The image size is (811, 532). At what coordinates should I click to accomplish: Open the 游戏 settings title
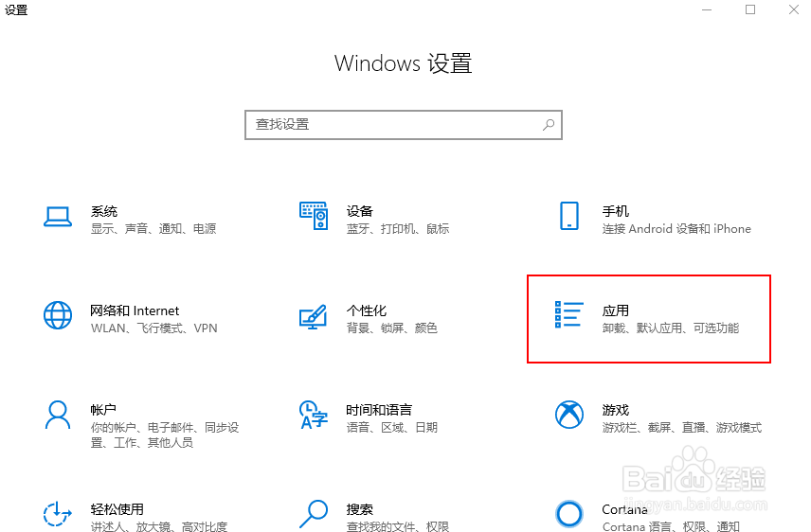click(616, 410)
